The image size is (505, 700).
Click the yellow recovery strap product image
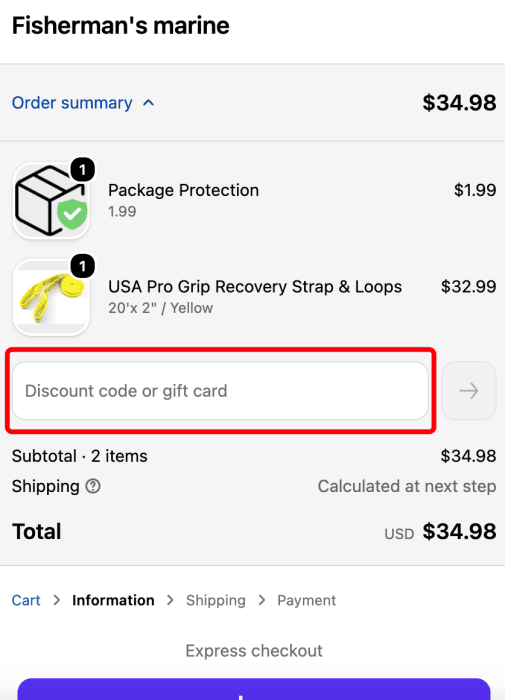coord(51,297)
